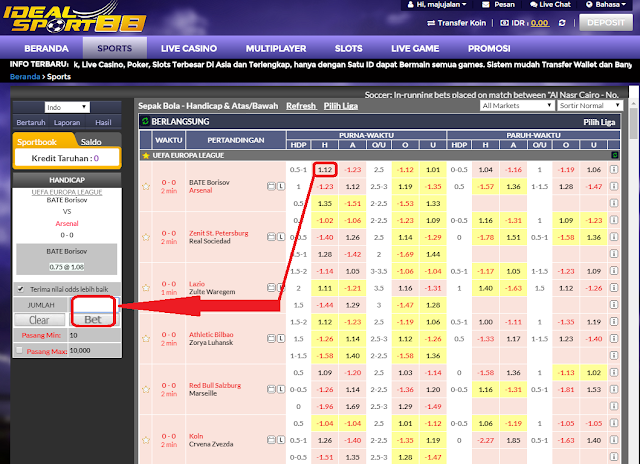Star the Red Bull Salzburg match

click(x=146, y=389)
